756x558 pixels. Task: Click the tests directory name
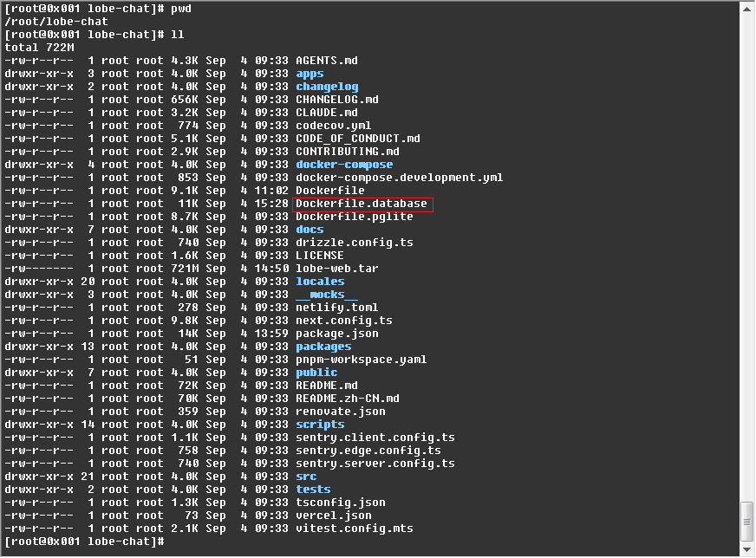[x=313, y=490]
